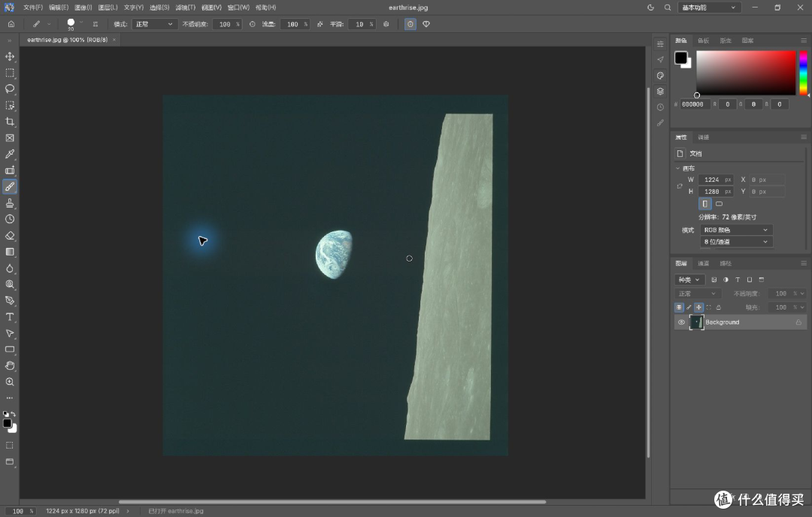Pick the Lasso tool

[x=10, y=89]
